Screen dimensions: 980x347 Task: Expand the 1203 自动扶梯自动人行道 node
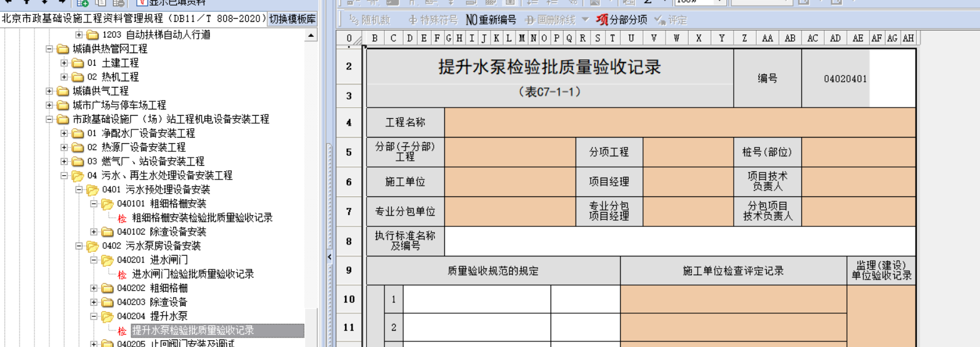(x=79, y=34)
